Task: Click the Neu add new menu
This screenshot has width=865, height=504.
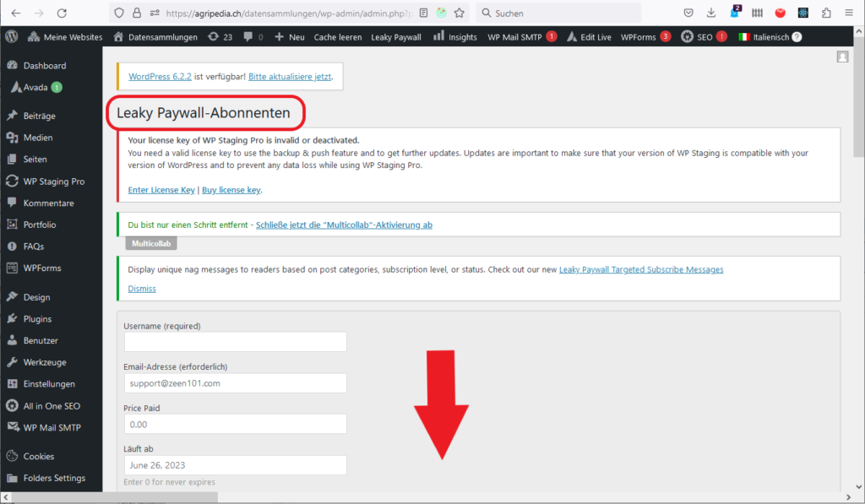Action: pos(290,37)
